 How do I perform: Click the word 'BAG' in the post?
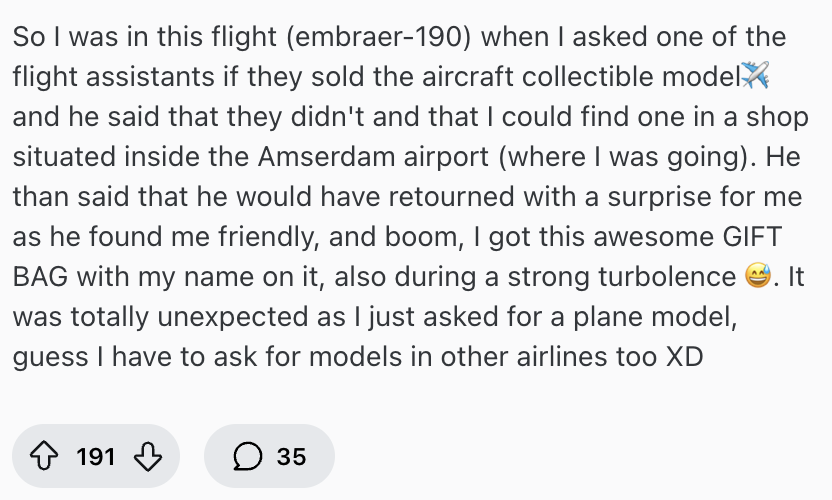click(40, 277)
